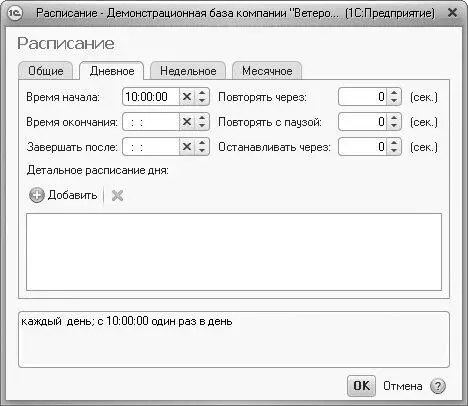Increase the Время начала spinner
The image size is (468, 406).
click(x=202, y=93)
